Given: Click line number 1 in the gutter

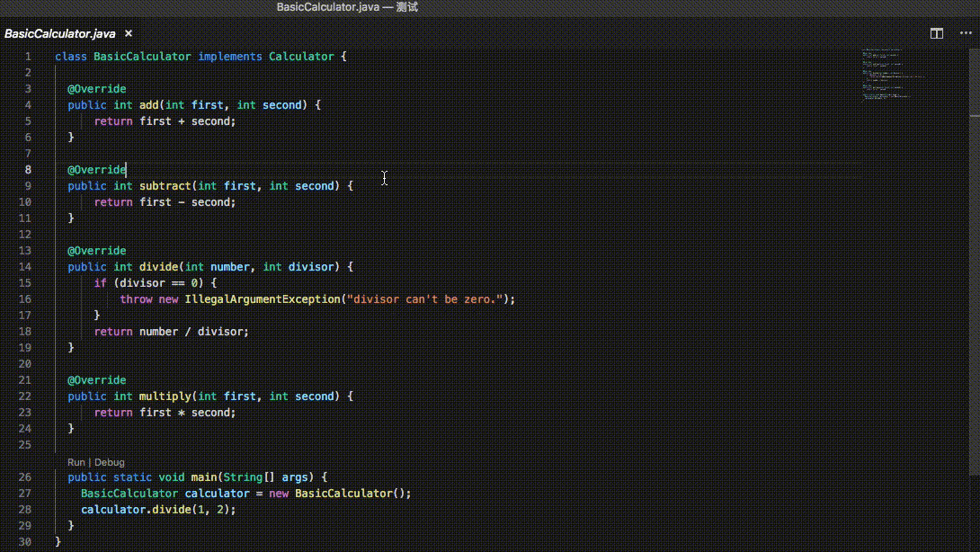Looking at the screenshot, I should 28,57.
